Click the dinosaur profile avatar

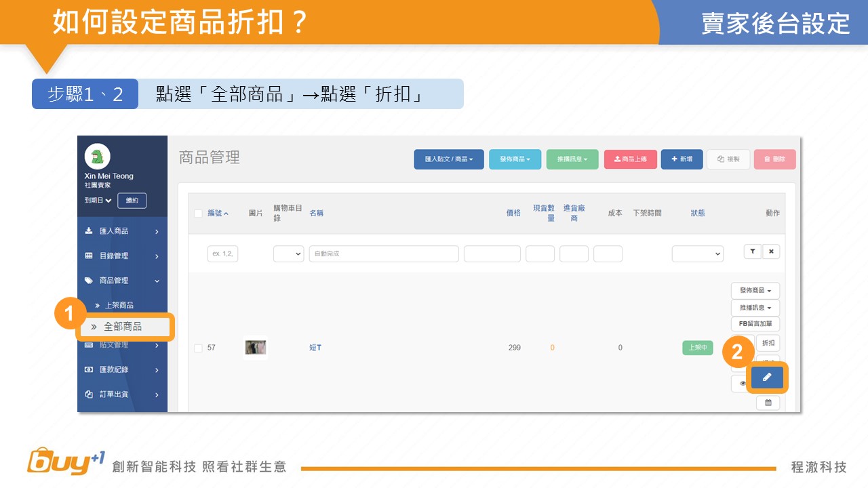[97, 157]
